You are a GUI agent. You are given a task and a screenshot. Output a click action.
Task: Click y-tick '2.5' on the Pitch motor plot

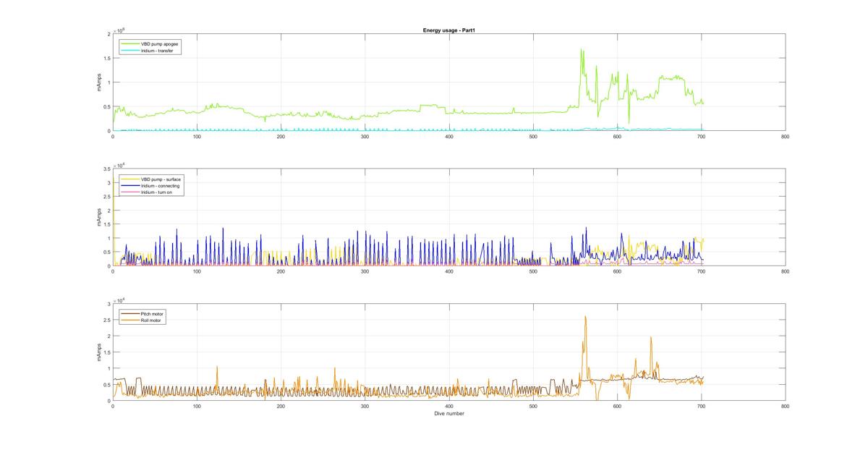click(106, 320)
